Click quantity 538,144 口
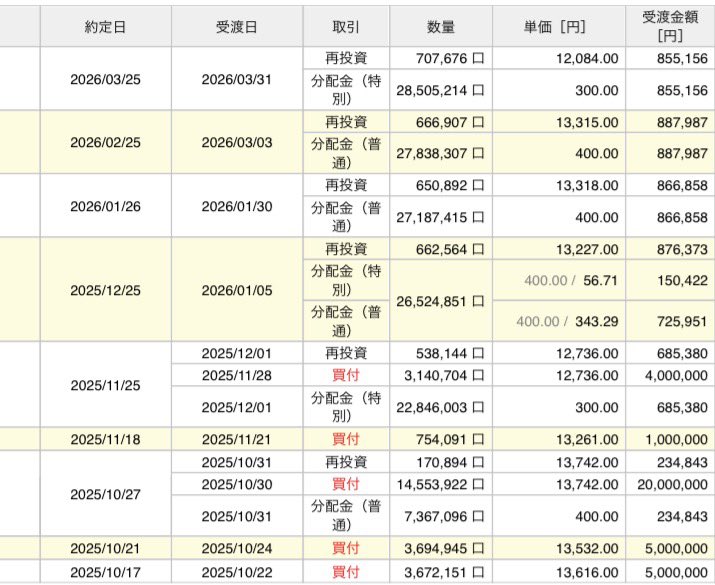This screenshot has width=715, height=585. point(450,353)
